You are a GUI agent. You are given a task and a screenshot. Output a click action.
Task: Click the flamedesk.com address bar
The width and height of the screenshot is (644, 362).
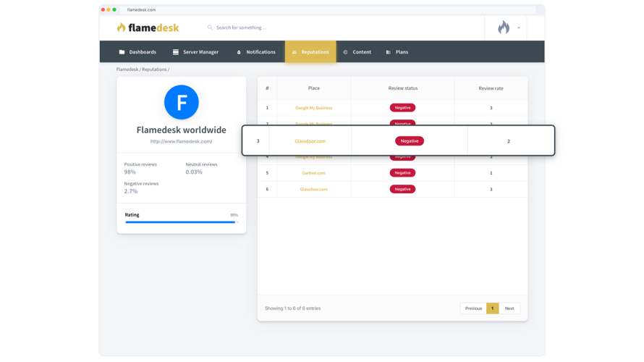tap(329, 9)
